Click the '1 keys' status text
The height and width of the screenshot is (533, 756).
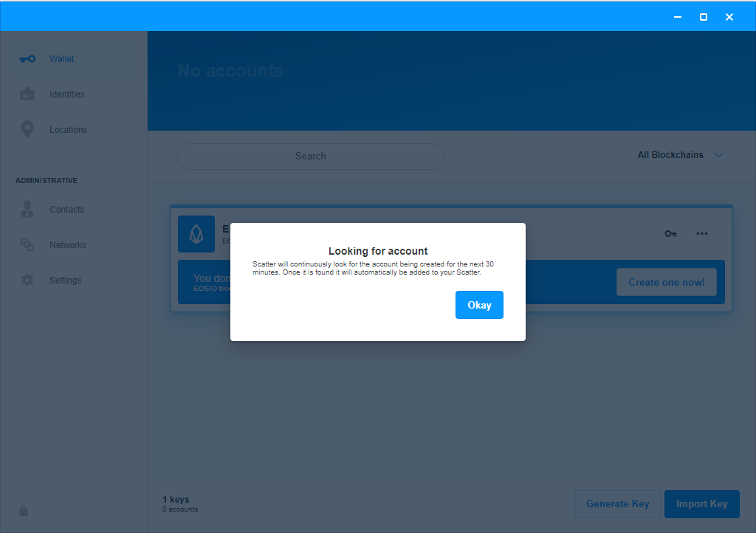[x=176, y=500]
